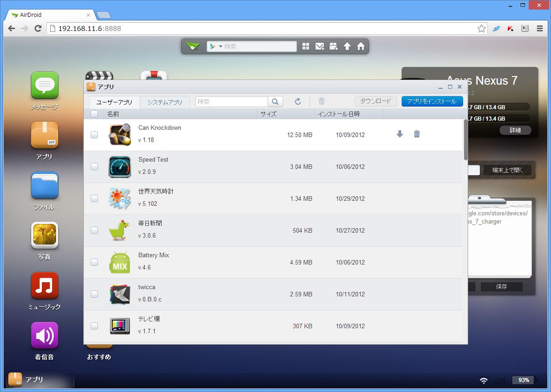Switch to the ユーザーアプリ tab
The height and width of the screenshot is (392, 551).
114,102
